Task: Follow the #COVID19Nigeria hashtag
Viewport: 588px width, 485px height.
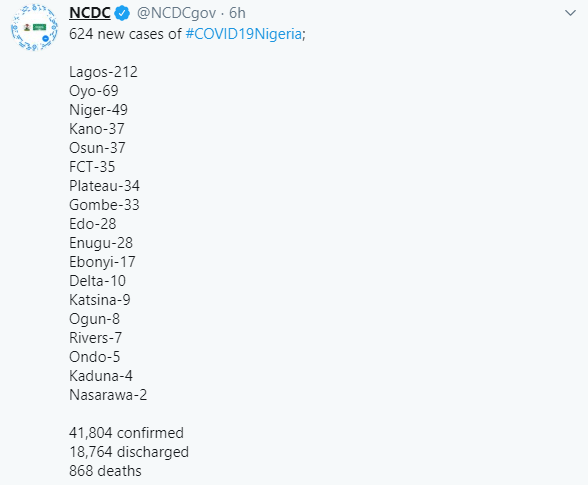Action: 244,34
